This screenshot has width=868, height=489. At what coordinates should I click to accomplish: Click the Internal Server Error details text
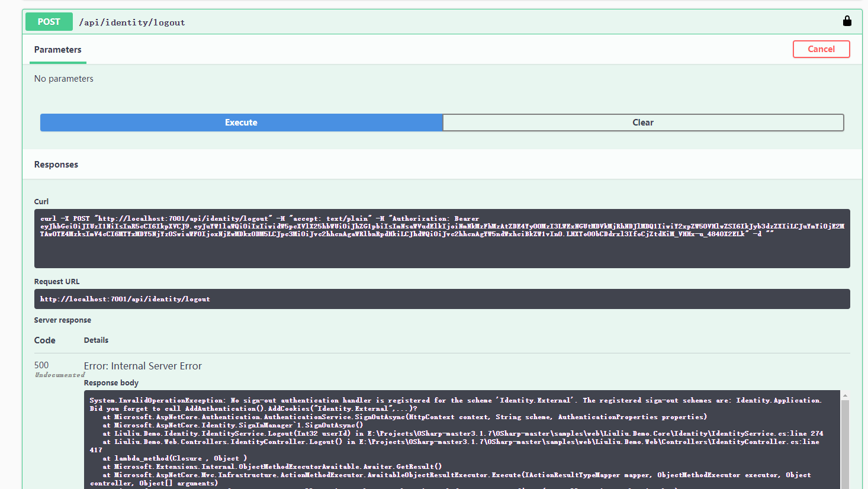[143, 366]
